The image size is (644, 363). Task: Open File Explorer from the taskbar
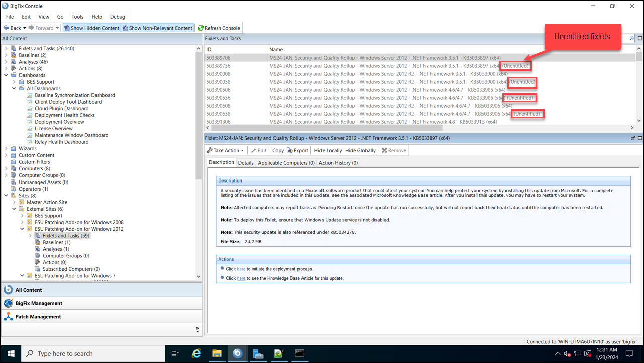coord(217,353)
